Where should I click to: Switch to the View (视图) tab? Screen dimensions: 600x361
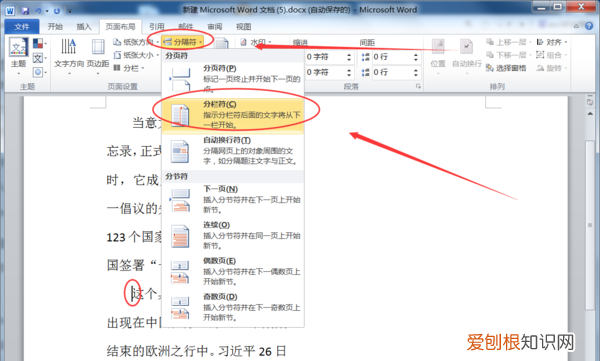coord(243,26)
